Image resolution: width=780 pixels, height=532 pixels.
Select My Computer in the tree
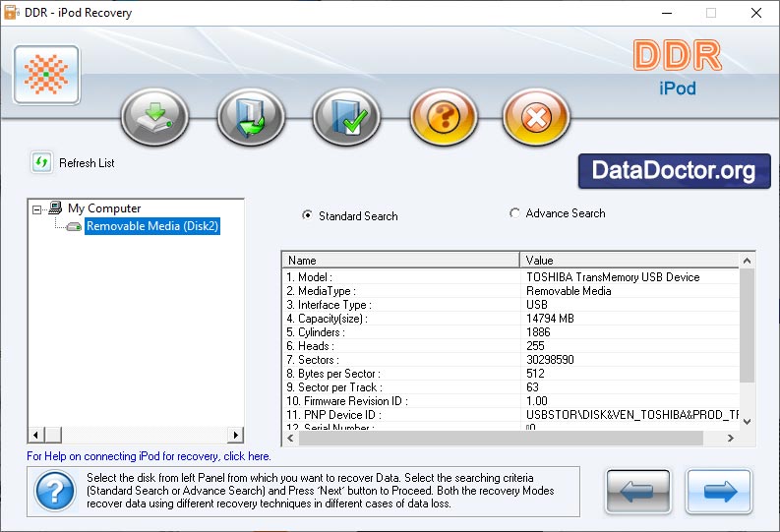pos(104,208)
